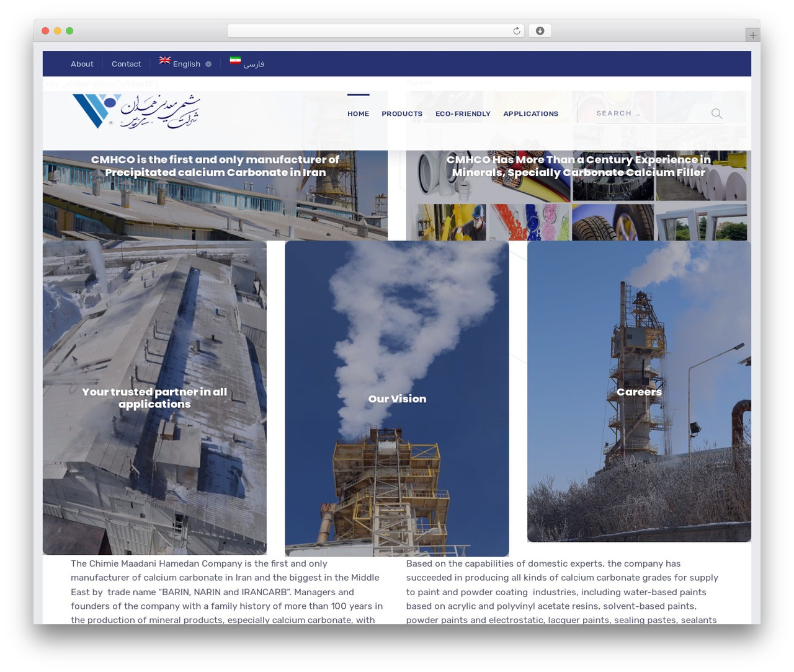Open the APPLICATIONS menu
This screenshot has width=794, height=672.
(x=531, y=114)
